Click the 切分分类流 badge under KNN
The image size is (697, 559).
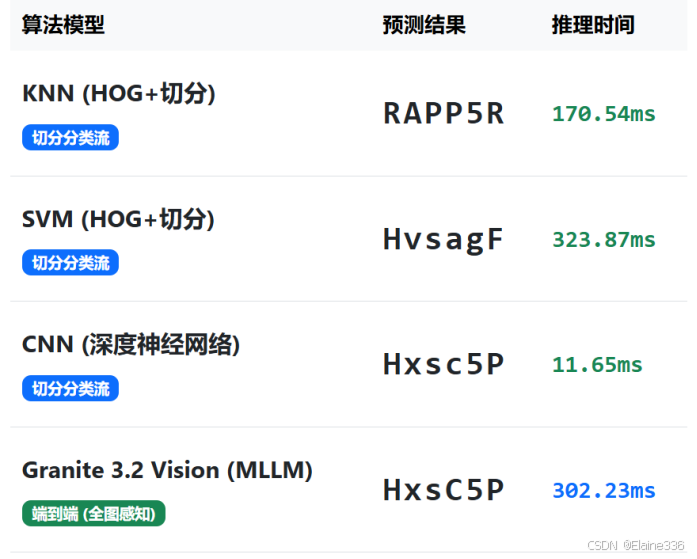pos(70,138)
